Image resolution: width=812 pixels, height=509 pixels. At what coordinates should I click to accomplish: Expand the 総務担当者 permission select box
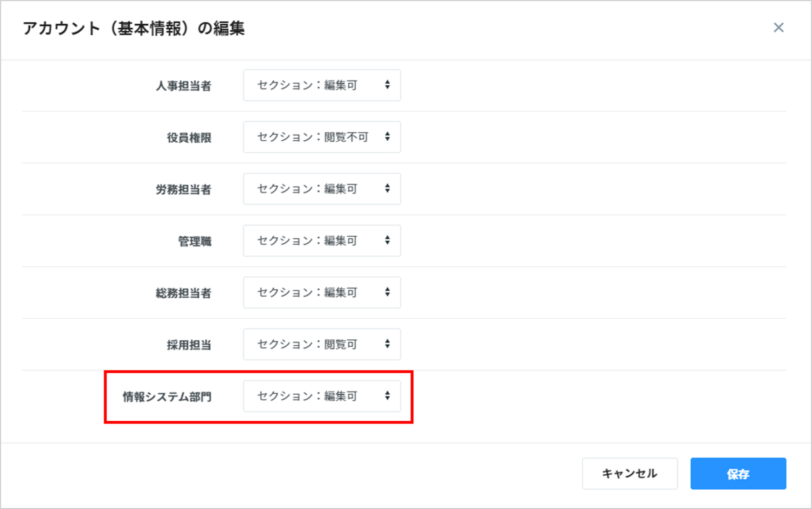coord(321,292)
